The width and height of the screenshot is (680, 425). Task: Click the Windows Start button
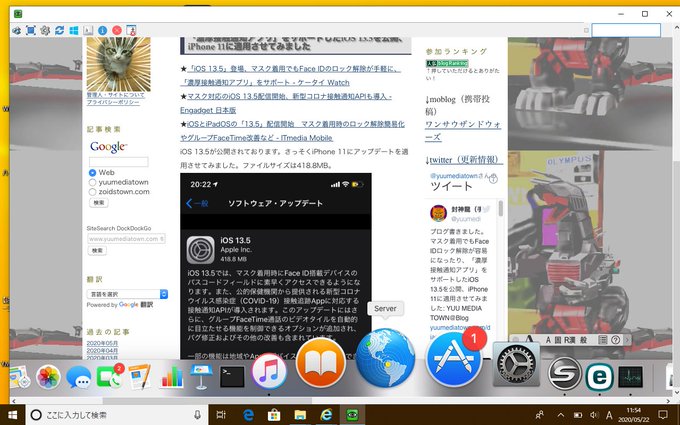coord(12,415)
